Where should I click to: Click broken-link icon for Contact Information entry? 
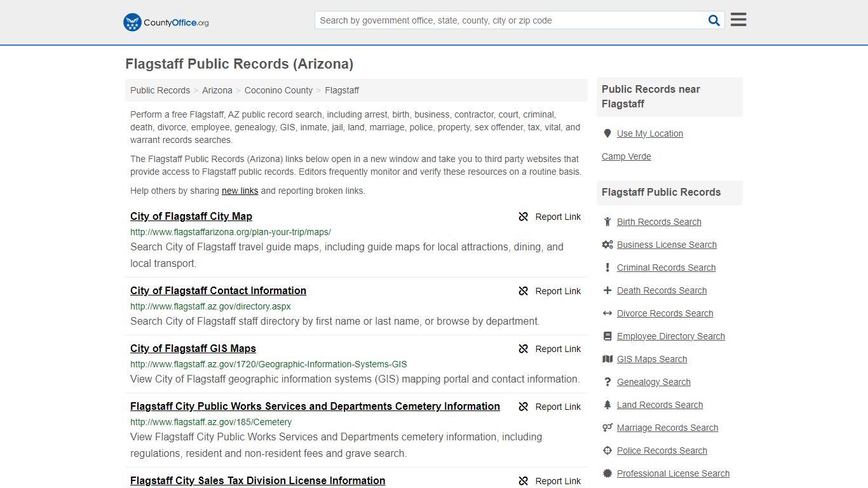[524, 291]
